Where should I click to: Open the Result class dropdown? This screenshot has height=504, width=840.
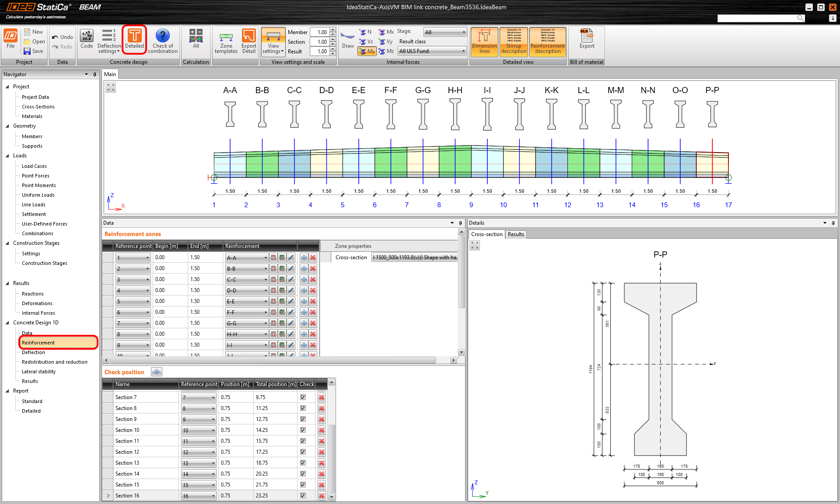[x=432, y=51]
